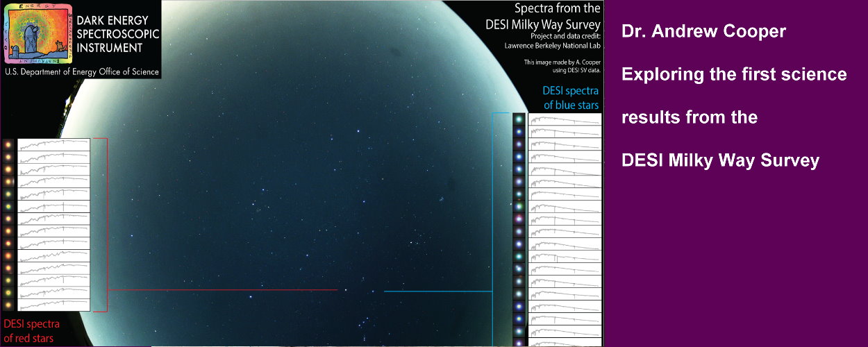Click 'DESI Milky Way Survey' on purple panel
This screenshot has height=347, width=868.
[720, 160]
